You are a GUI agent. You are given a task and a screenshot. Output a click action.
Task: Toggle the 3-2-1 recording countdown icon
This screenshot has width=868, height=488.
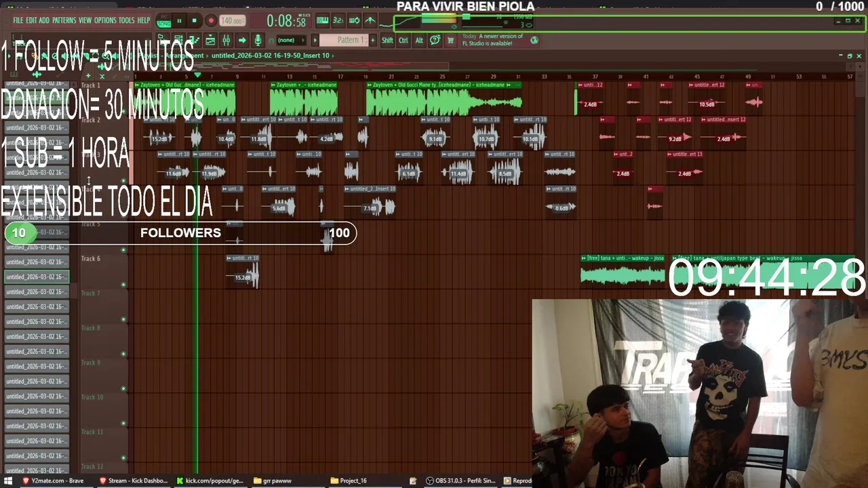click(338, 21)
